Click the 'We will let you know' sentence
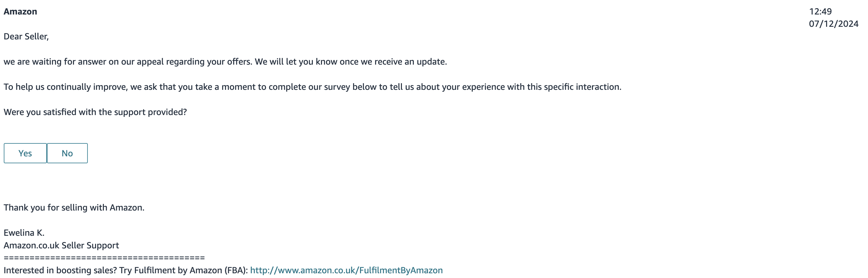868x278 pixels. pos(351,62)
